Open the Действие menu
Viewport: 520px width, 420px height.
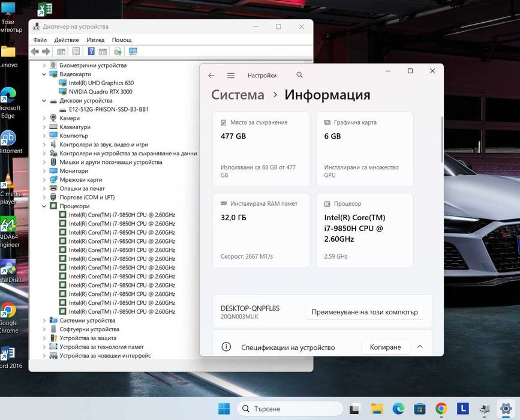[x=67, y=40]
